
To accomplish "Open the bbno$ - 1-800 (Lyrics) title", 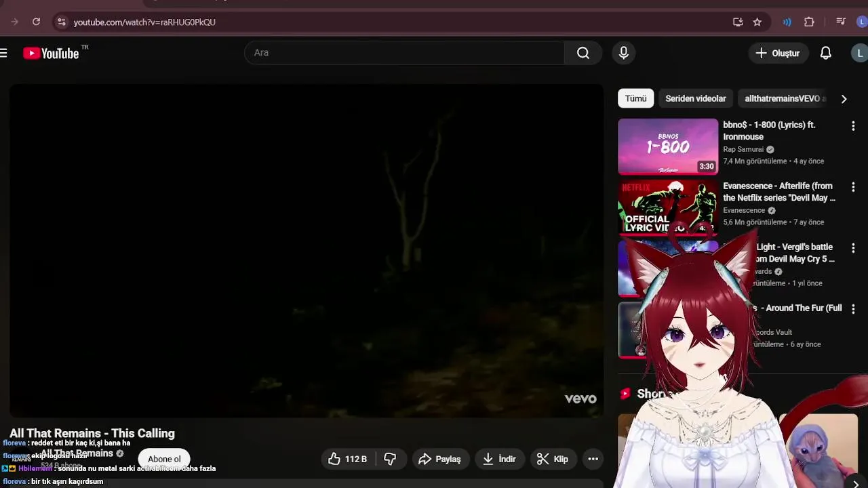I will tap(769, 131).
